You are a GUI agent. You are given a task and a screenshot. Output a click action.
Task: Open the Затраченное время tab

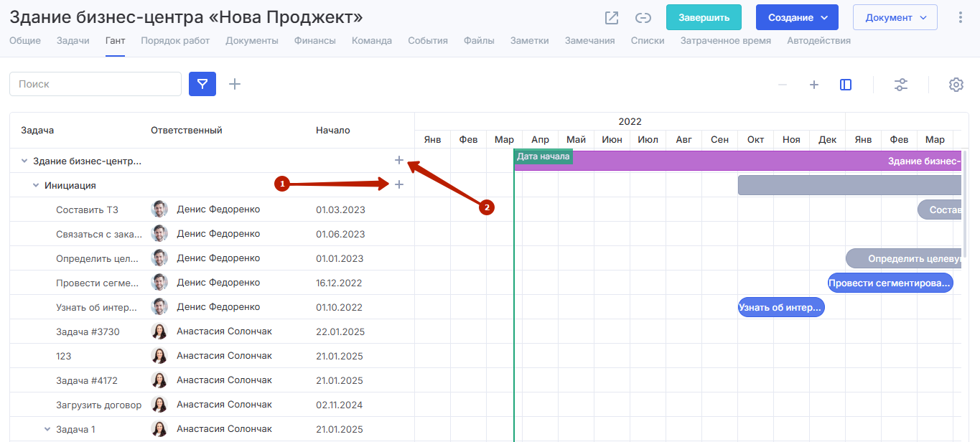[726, 41]
